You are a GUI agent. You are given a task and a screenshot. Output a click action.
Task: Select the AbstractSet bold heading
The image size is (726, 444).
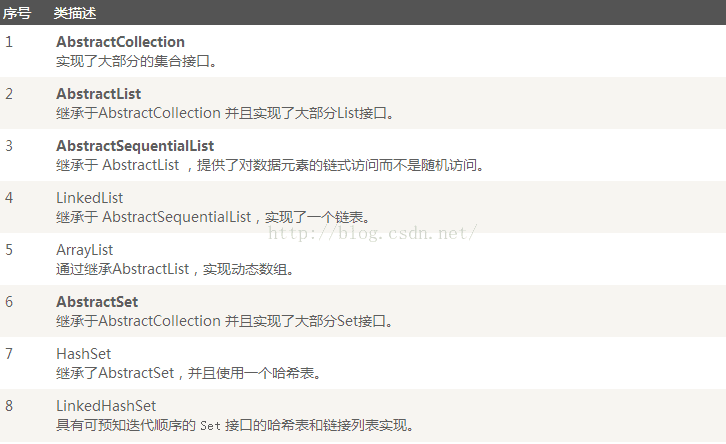click(97, 302)
